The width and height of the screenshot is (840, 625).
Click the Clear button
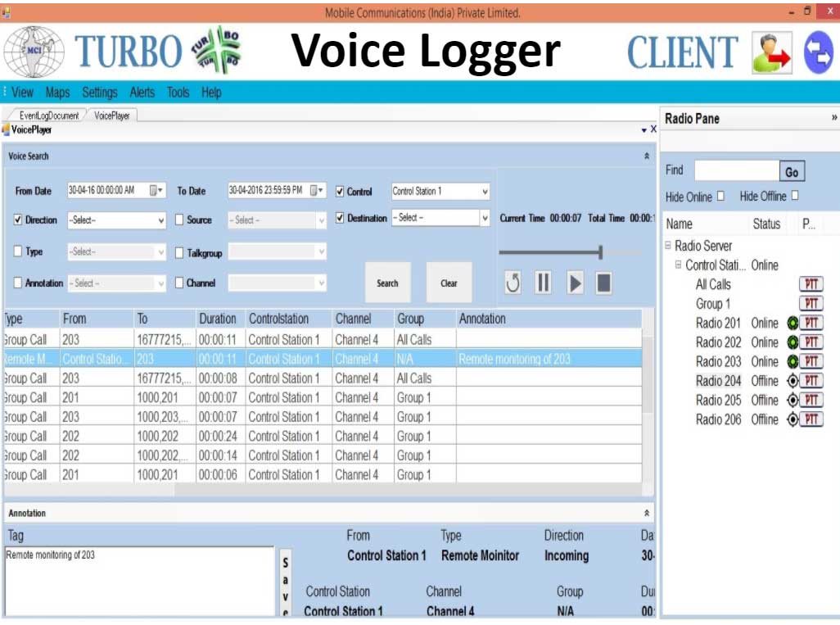449,283
